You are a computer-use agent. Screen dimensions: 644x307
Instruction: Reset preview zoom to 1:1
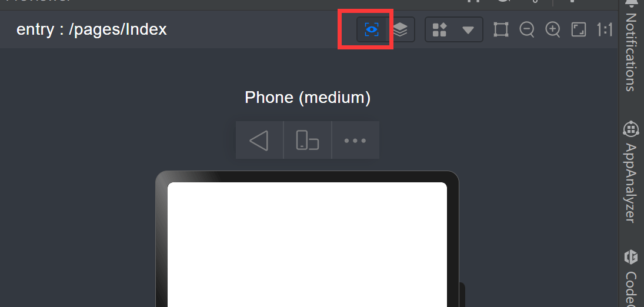click(605, 29)
